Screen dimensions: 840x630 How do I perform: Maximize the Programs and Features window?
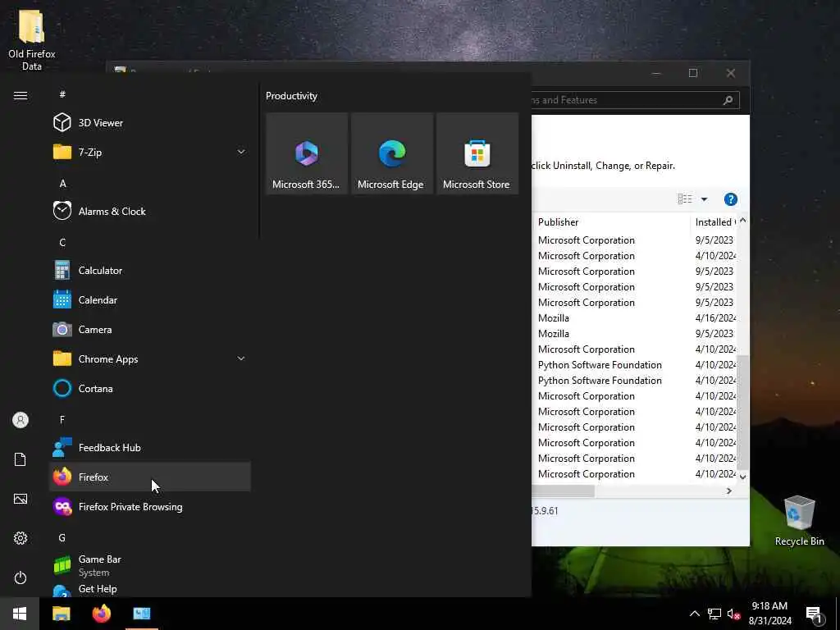click(693, 73)
